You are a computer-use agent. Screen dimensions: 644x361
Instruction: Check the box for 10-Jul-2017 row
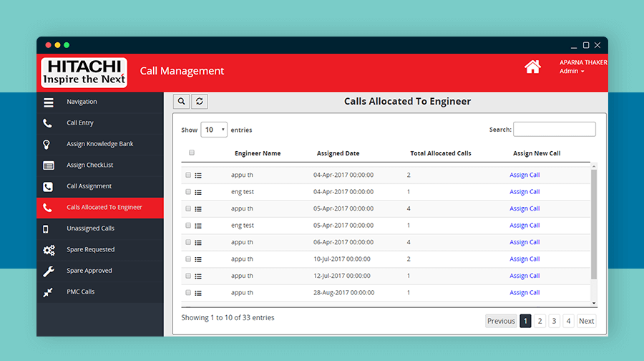[188, 259]
